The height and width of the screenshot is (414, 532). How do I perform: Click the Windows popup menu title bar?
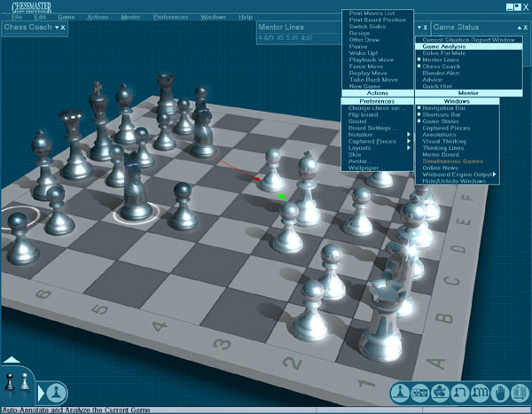click(x=457, y=101)
